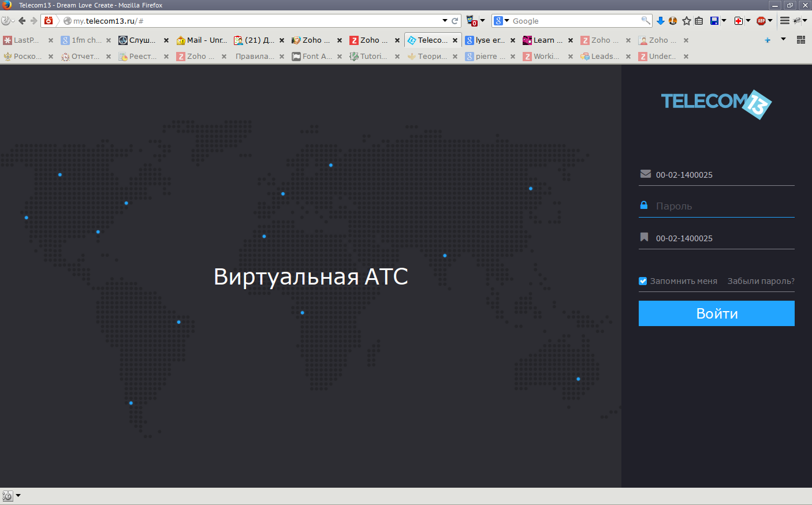Open dropdown next to the 0-badge add-on
The image size is (812, 505).
[x=483, y=20]
